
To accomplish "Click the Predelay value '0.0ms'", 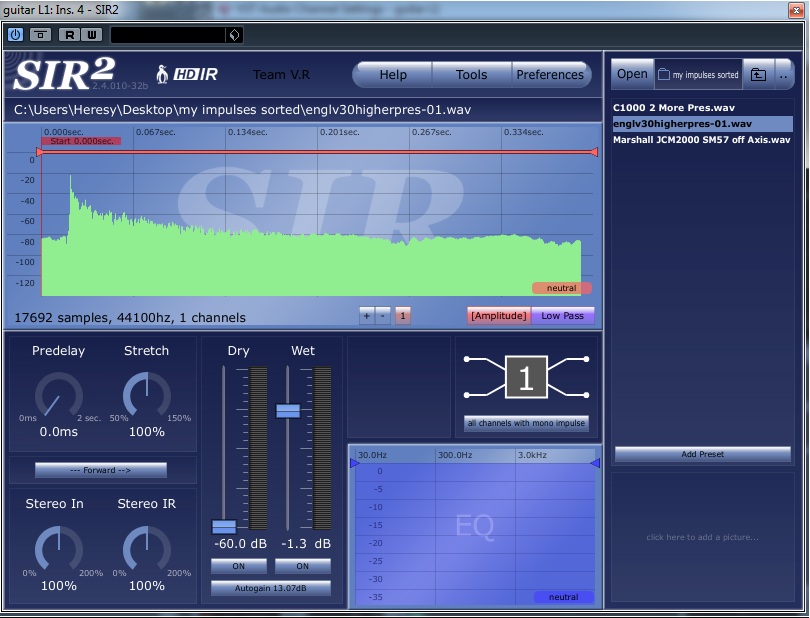I will click(x=59, y=431).
